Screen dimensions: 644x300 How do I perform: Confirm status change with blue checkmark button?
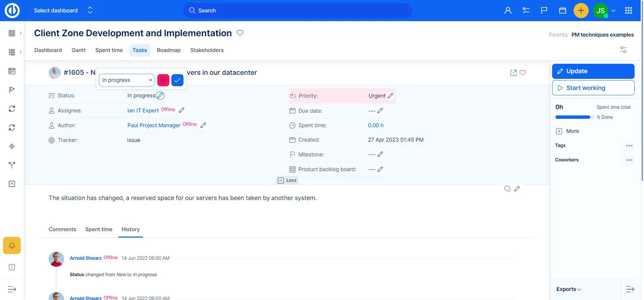pyautogui.click(x=177, y=80)
